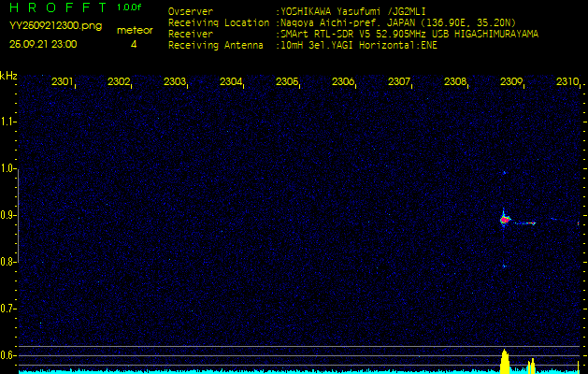Click the 0.6 frequency axis label
The image size is (588, 374).
pyautogui.click(x=8, y=355)
